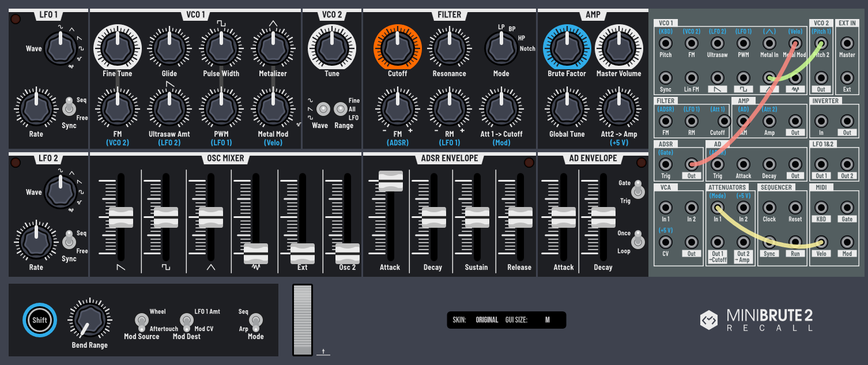
Task: Click the Pulse Width knob
Action: 221,48
